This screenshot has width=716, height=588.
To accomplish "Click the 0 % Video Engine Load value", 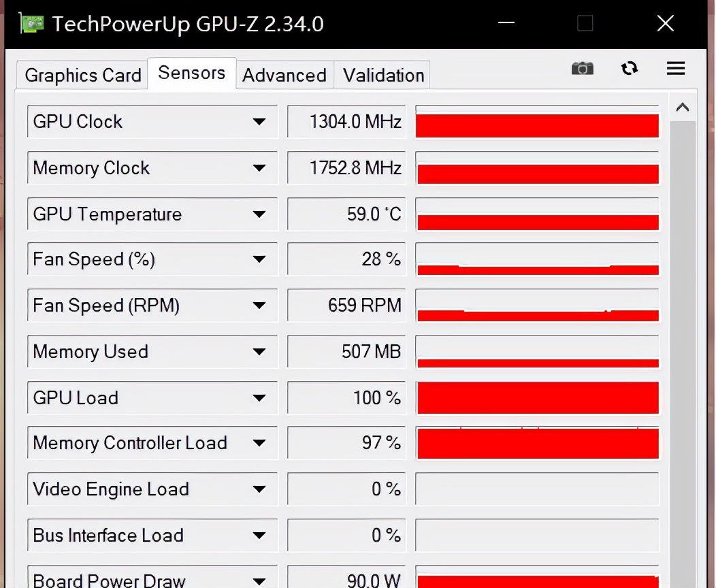I will (x=346, y=489).
